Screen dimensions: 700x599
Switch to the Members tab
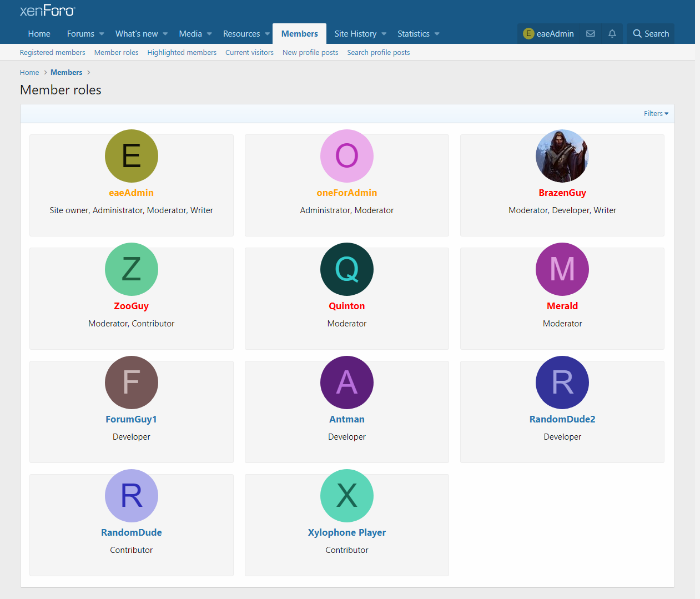[x=299, y=34]
